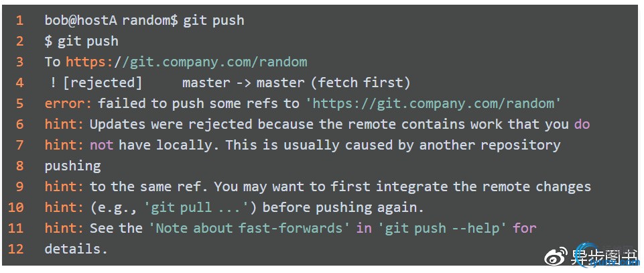644x273 pixels.
Task: Click line number 2 in the gutter
Action: (19, 42)
